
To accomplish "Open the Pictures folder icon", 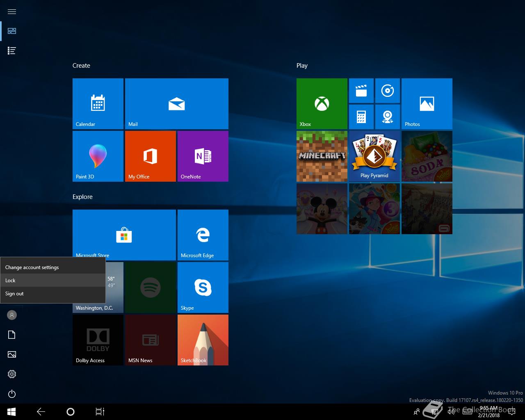I will [x=12, y=354].
